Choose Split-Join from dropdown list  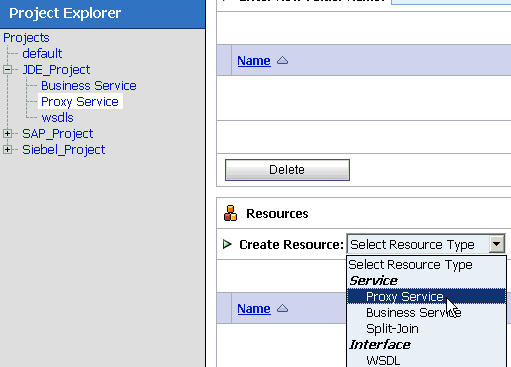426,329
